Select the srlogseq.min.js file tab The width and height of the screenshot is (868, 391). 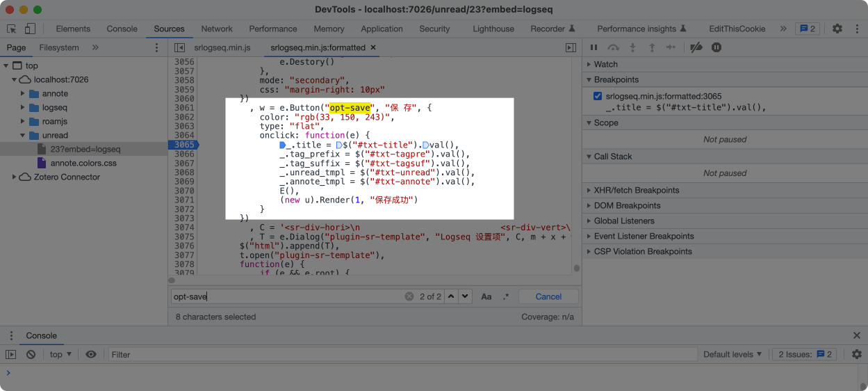click(x=222, y=47)
